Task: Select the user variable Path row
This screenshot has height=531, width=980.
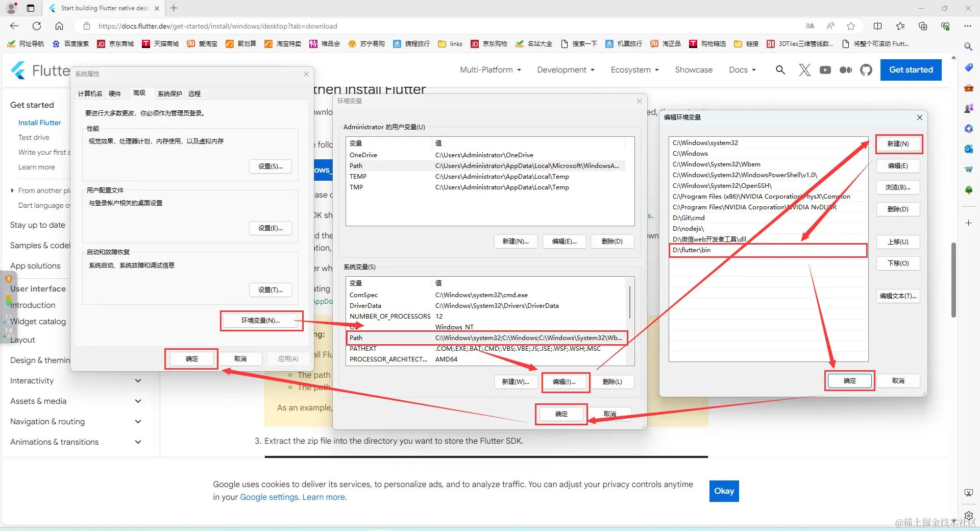Action: point(486,166)
